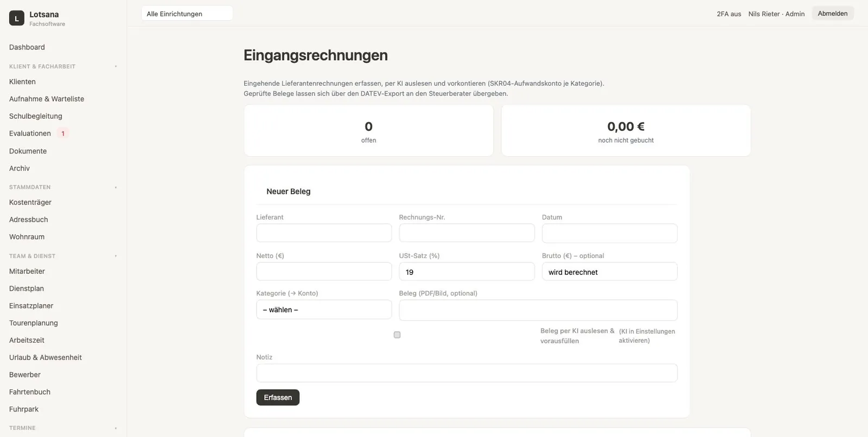
Task: Collapse the Klient & Facharbeit section
Action: point(116,67)
